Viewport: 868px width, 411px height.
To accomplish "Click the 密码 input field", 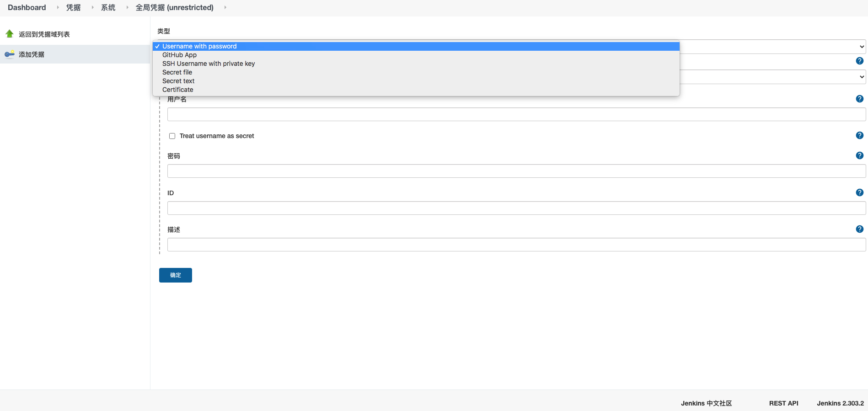I will click(x=516, y=171).
